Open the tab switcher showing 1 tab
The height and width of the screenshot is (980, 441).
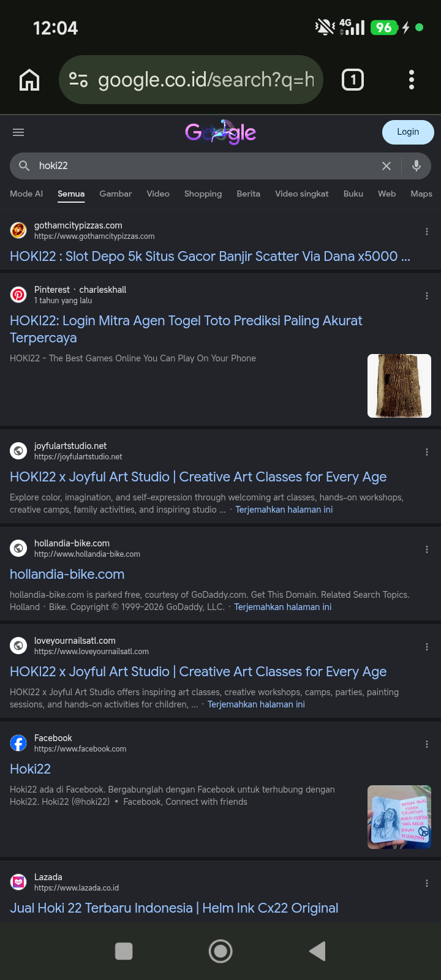353,80
